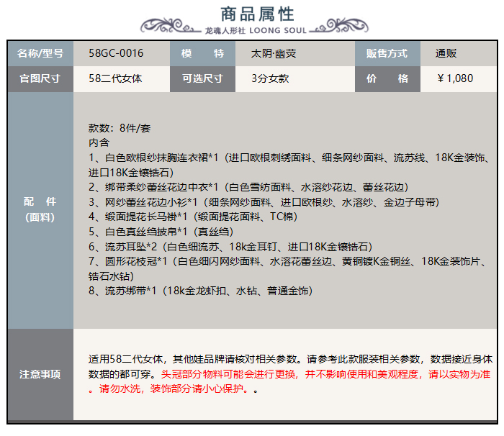Select the model number 58GC-0016

(116, 53)
